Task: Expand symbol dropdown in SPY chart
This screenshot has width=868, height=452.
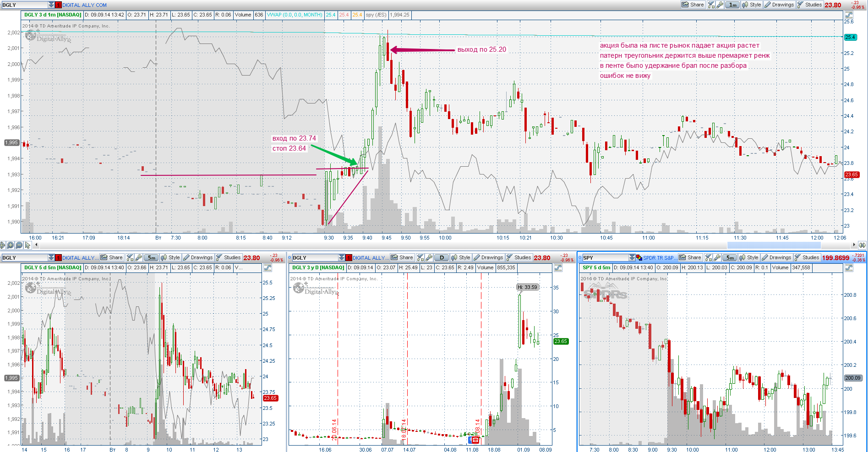Action: click(x=632, y=257)
